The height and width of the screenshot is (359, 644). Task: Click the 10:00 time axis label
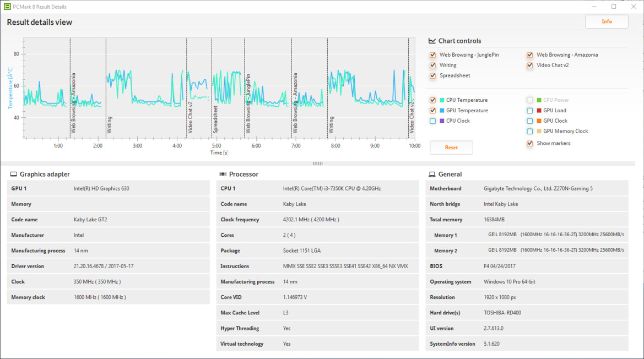point(414,146)
